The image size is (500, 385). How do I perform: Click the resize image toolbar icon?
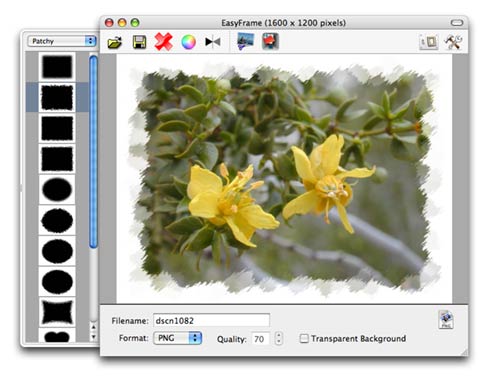tap(428, 42)
